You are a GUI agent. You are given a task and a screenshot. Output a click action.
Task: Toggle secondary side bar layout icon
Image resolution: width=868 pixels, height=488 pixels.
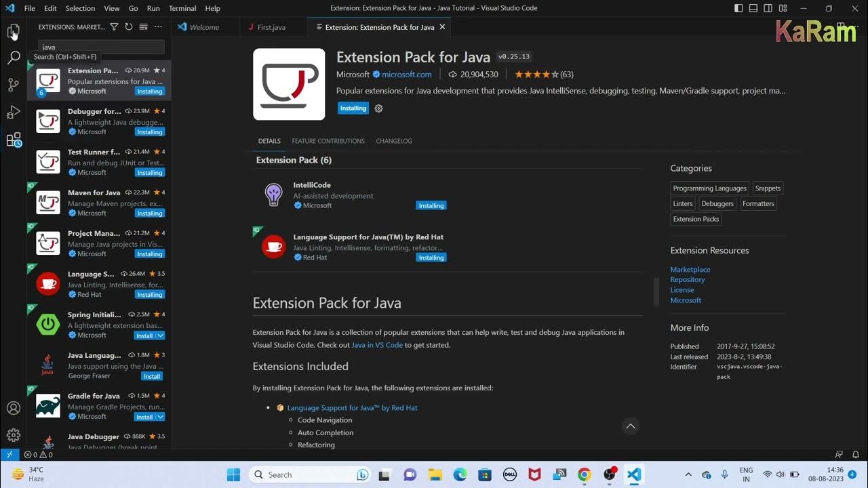click(768, 8)
